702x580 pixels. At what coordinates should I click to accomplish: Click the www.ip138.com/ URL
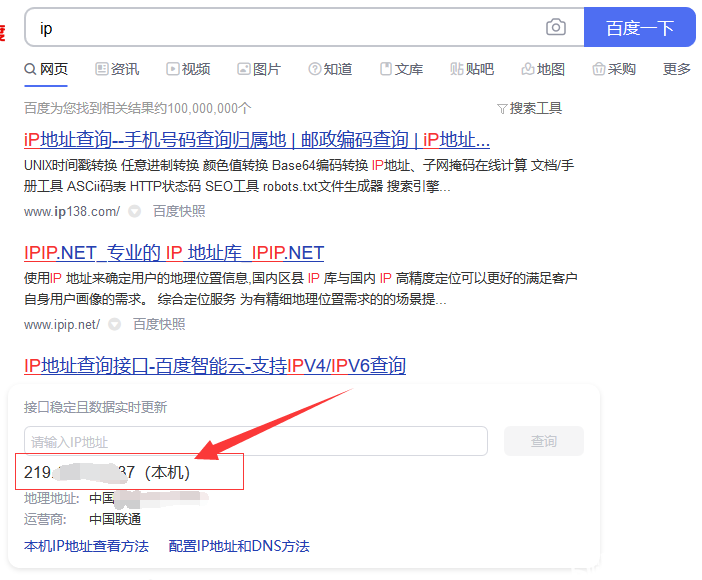(72, 211)
